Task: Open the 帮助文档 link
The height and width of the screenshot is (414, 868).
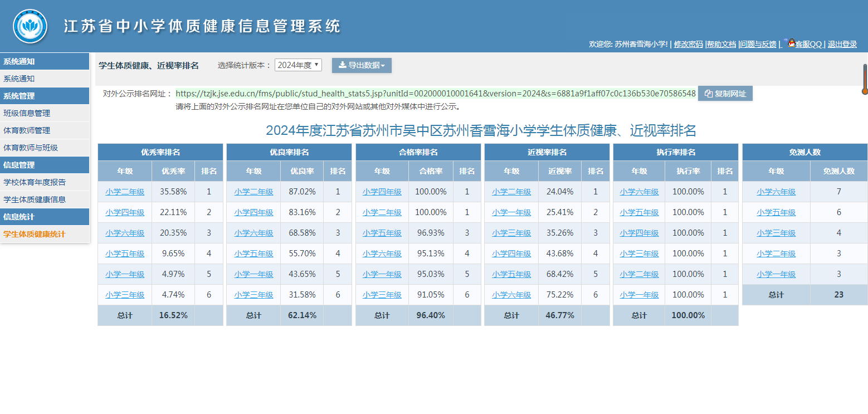Action: click(x=721, y=45)
